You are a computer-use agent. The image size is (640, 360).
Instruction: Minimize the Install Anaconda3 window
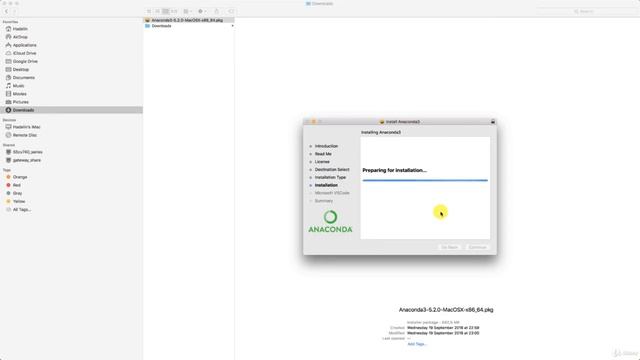pos(313,122)
